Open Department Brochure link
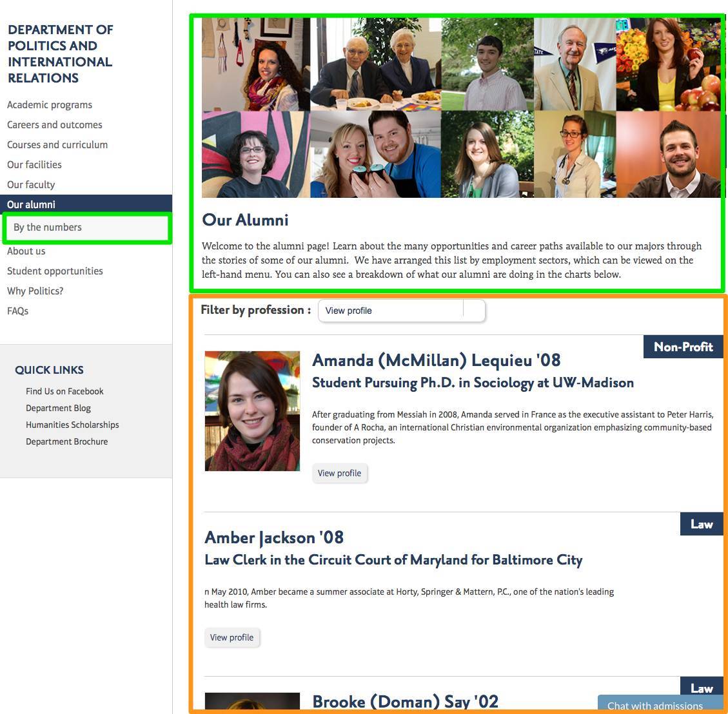The width and height of the screenshot is (728, 714). 66,441
